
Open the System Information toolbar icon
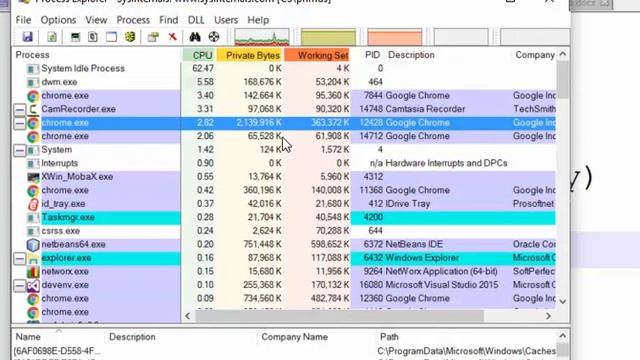75,37
